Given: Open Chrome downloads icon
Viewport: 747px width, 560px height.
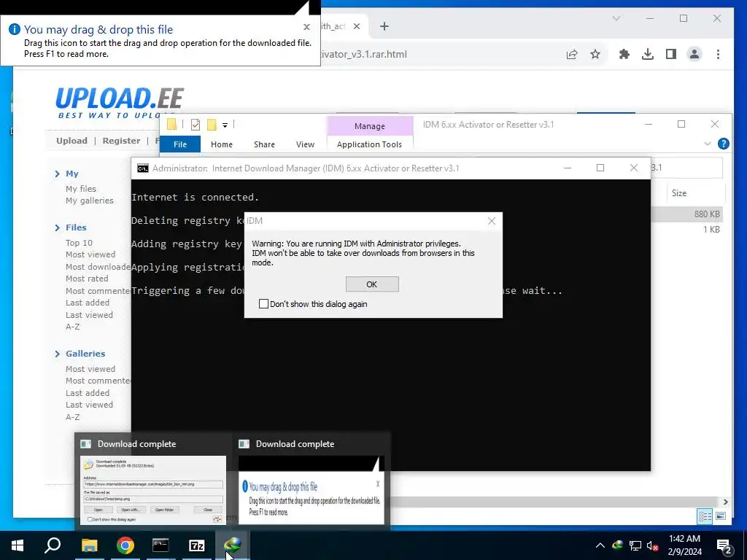Looking at the screenshot, I should tap(648, 54).
